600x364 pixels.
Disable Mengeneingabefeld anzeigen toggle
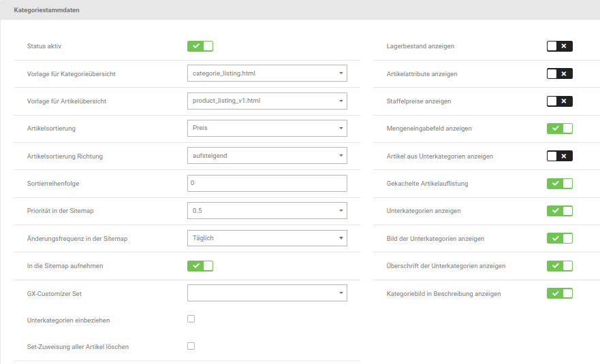[559, 129]
